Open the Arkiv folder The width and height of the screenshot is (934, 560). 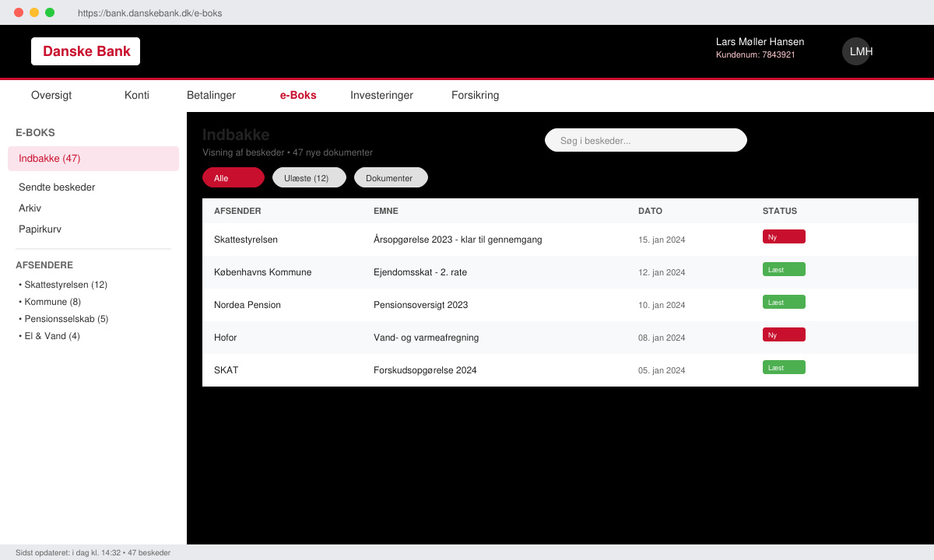[x=30, y=208]
